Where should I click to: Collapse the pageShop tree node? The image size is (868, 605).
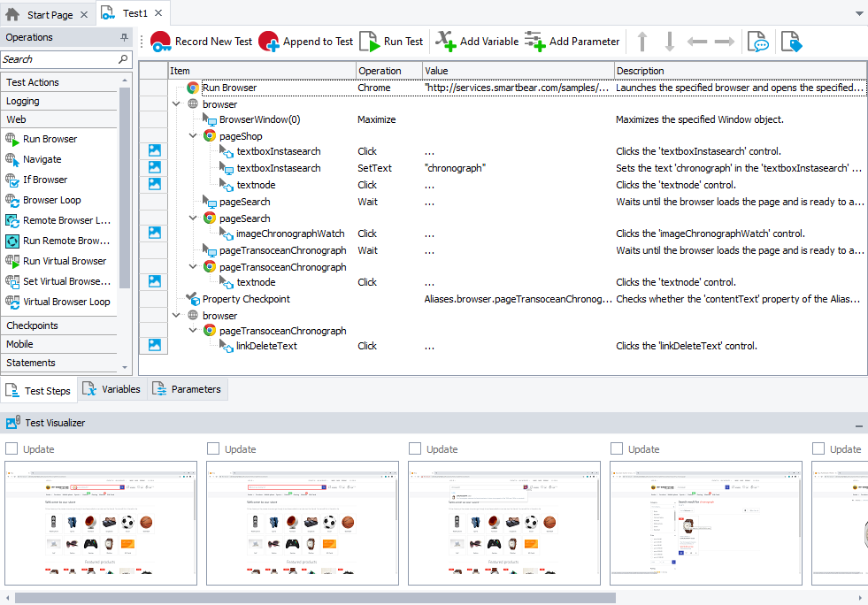pyautogui.click(x=194, y=136)
